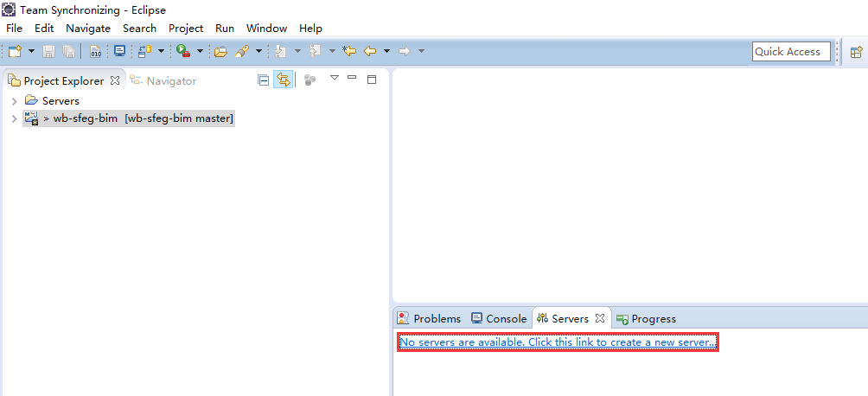Switch to the Navigator tab
This screenshot has width=868, height=396.
(x=163, y=81)
